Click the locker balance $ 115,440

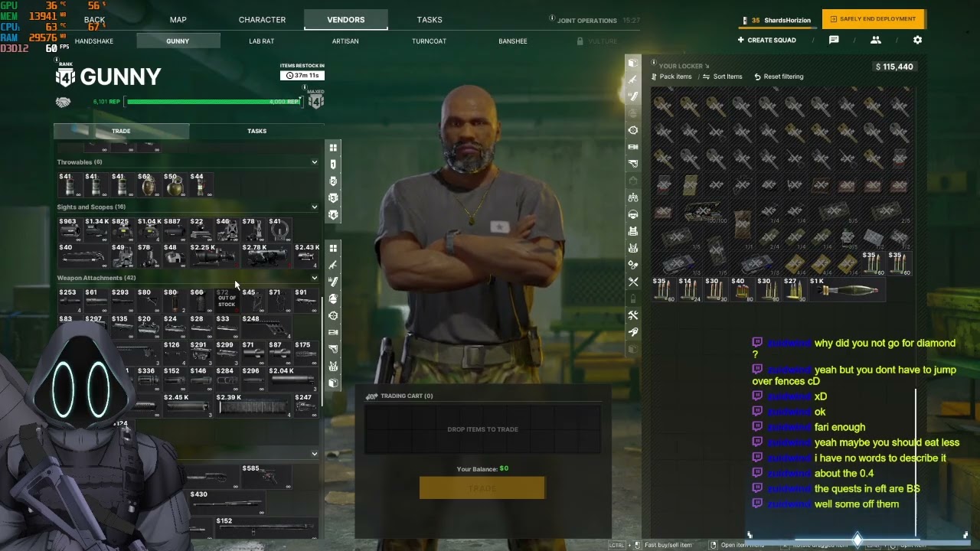894,67
